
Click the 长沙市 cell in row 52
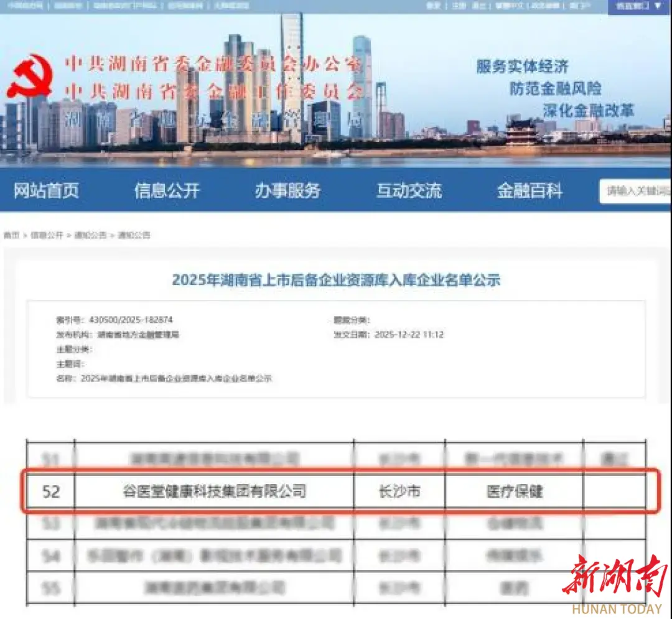coord(401,490)
